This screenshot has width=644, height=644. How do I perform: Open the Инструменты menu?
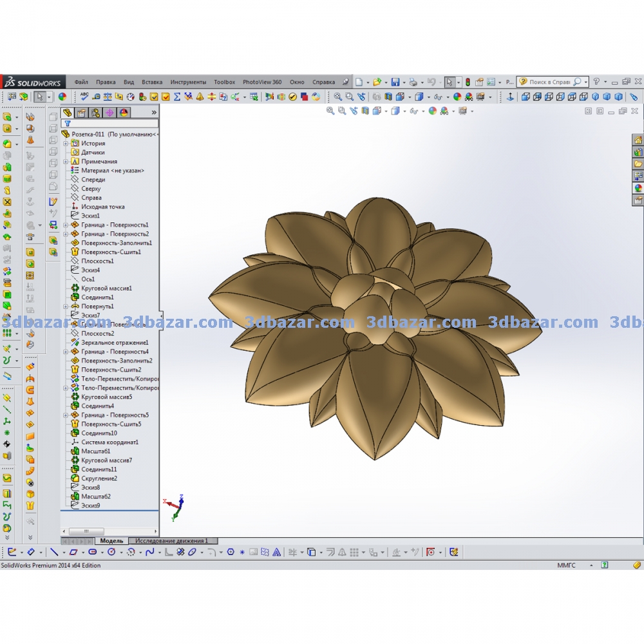point(188,82)
